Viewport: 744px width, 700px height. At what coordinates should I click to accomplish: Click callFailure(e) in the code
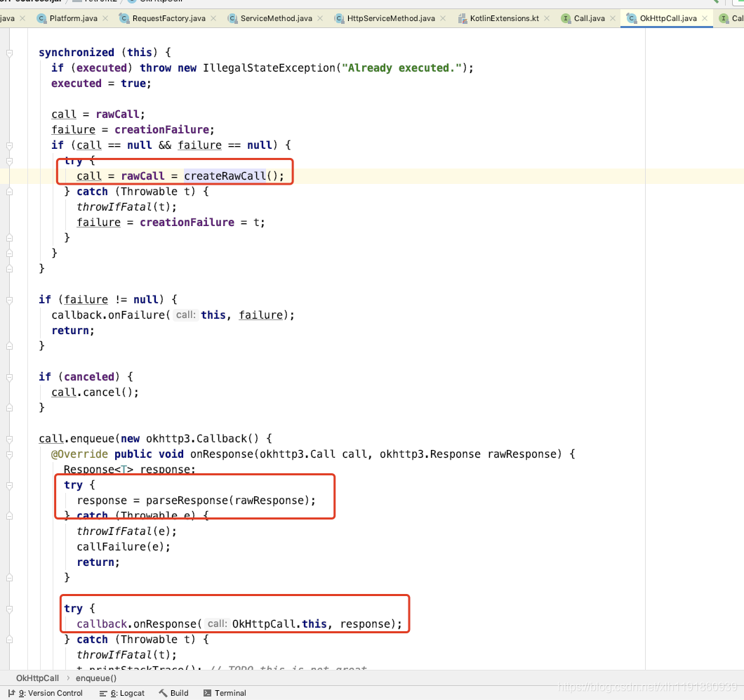pos(124,547)
